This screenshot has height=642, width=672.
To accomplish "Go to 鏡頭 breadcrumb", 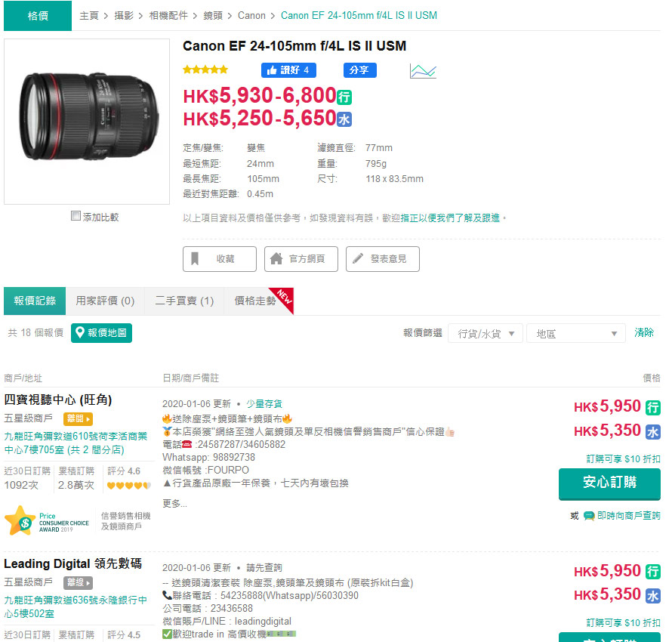I will click(213, 16).
